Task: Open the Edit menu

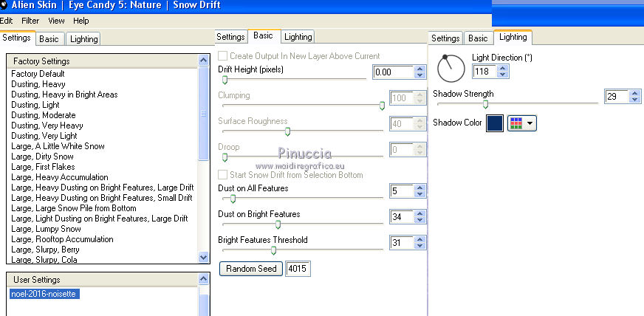Action: tap(6, 21)
